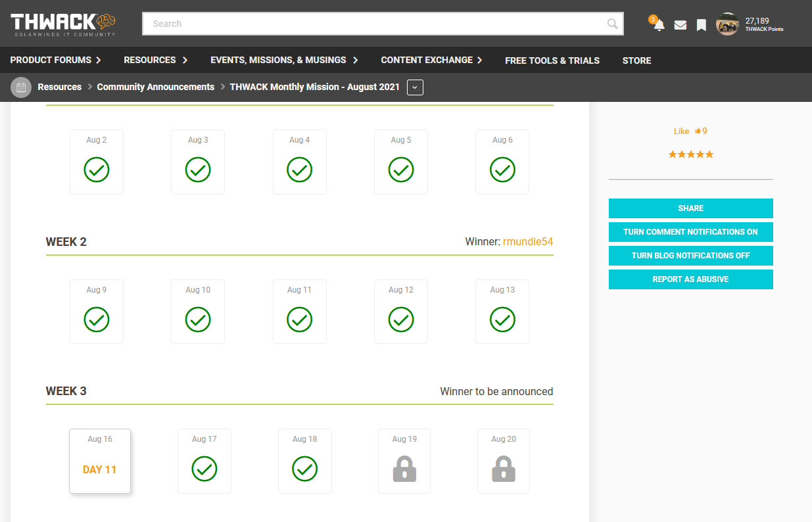
Task: Open winner rmundie54's profile
Action: pos(528,241)
